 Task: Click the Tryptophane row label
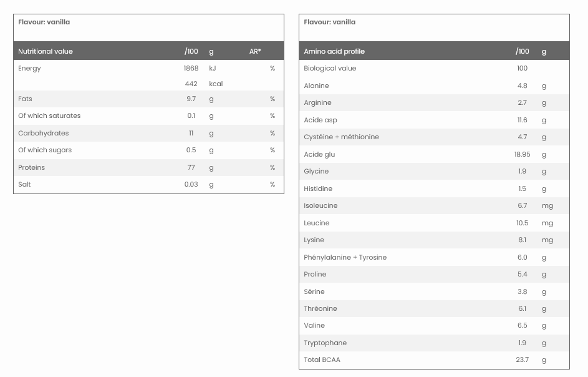point(325,343)
